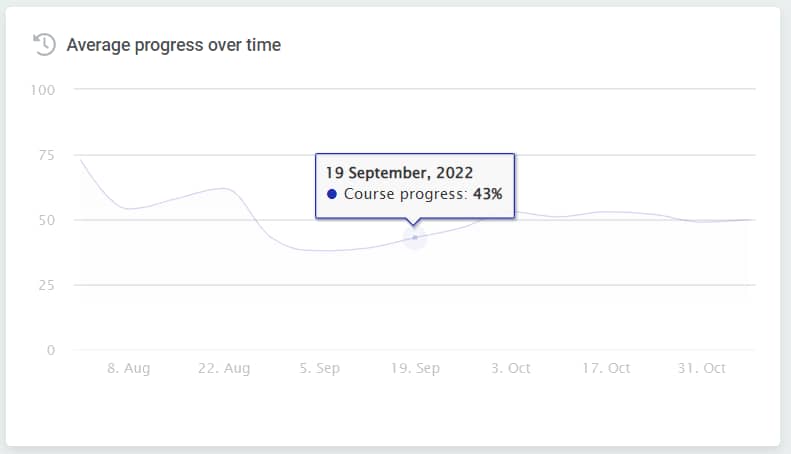
Task: Click the 0 y-axis label
Action: click(51, 350)
